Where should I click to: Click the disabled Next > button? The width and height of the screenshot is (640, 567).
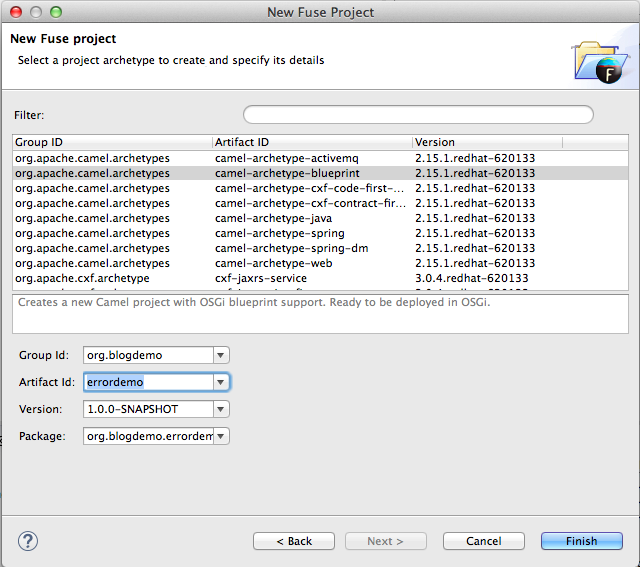(386, 541)
